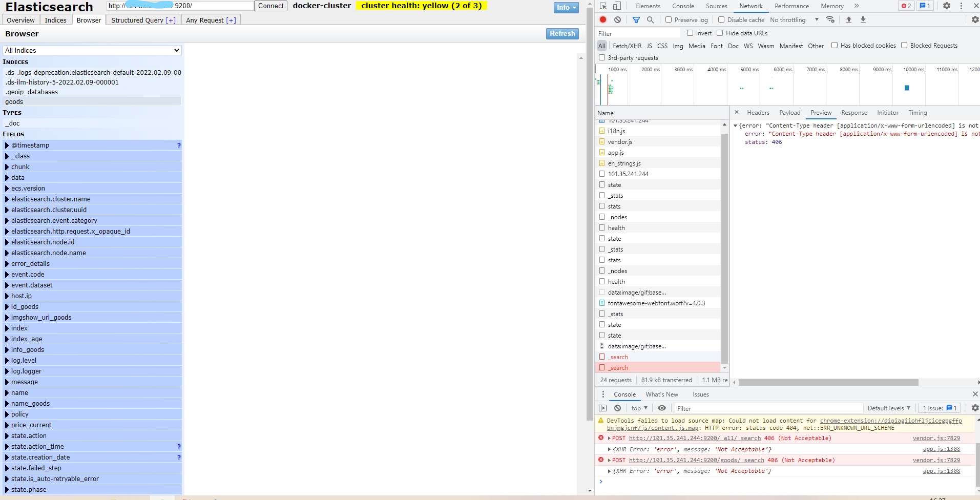Check the Has blocked cookies checkbox
Viewport: 980px width, 500px height.
[835, 45]
